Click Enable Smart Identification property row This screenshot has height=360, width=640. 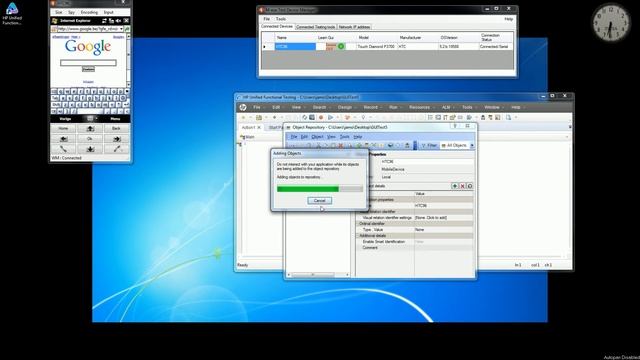point(416,242)
